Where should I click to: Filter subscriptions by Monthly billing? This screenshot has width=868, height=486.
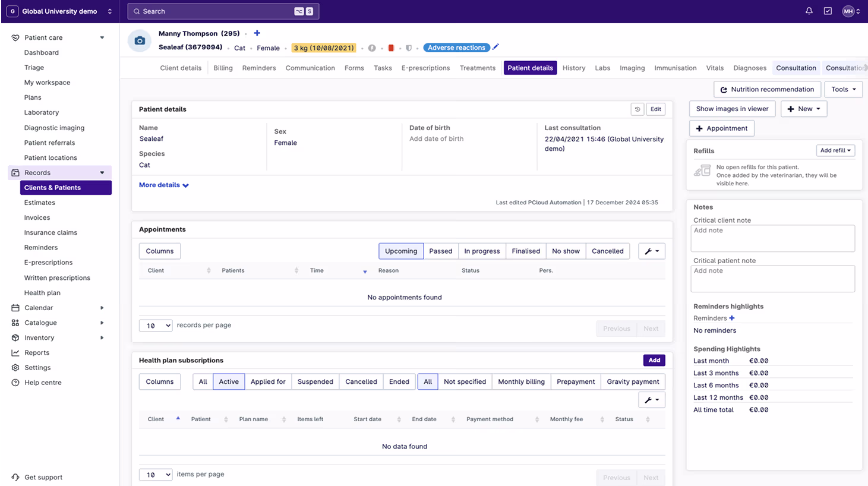tap(521, 381)
